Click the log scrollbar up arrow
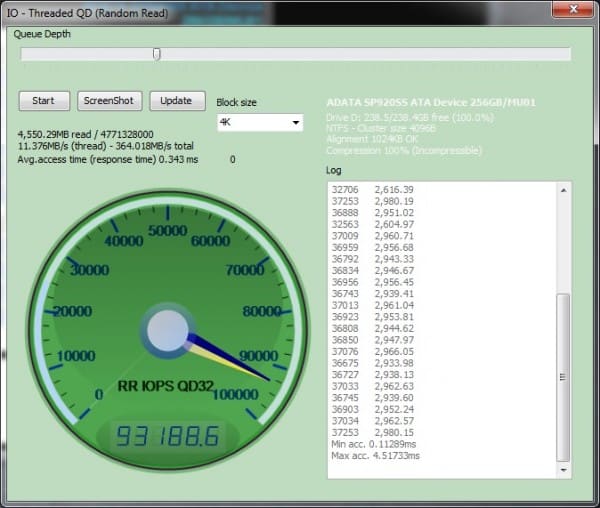Viewport: 600px width, 508px height. tap(563, 190)
